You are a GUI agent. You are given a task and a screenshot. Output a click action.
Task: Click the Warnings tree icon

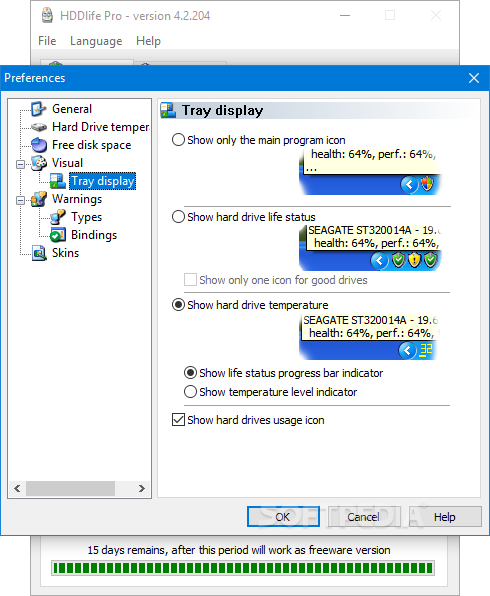[38, 199]
